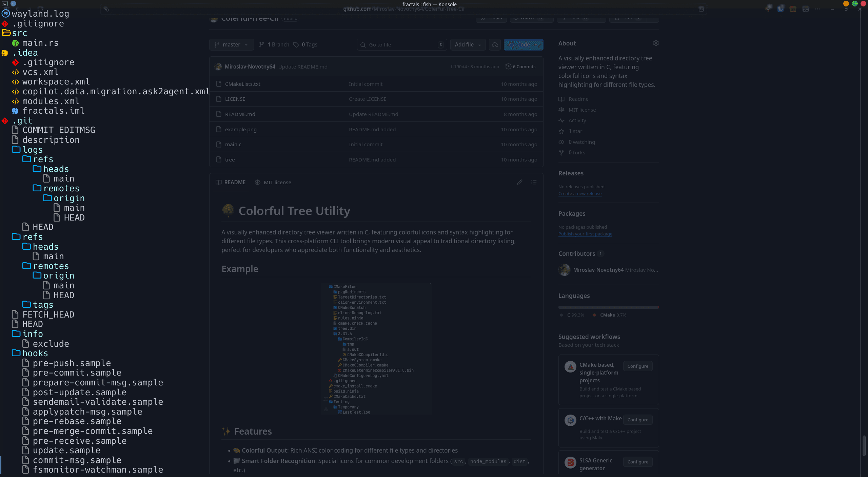The width and height of the screenshot is (868, 477).
Task: Open the About section settings gear
Action: [x=656, y=43]
